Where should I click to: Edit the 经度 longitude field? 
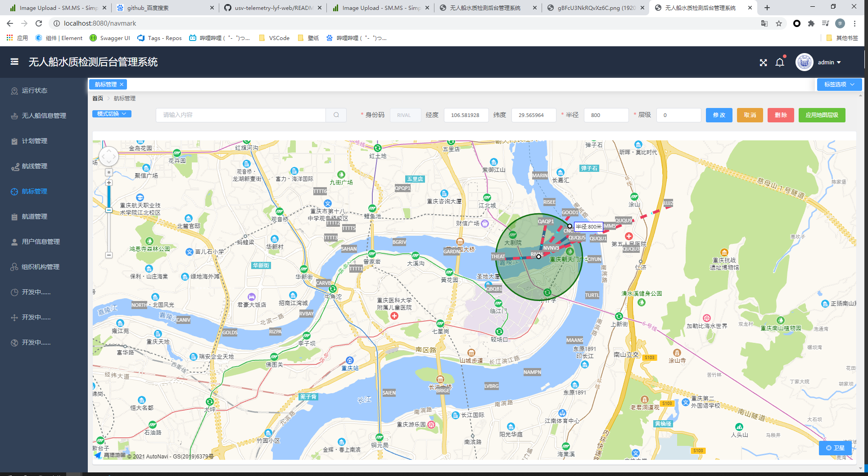[x=466, y=115]
